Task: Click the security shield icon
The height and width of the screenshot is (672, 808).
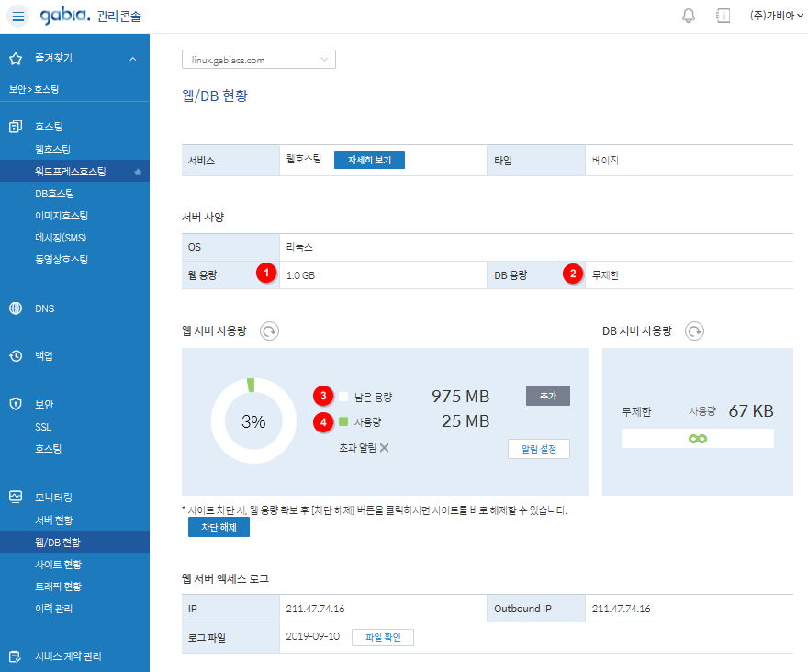Action: tap(16, 404)
